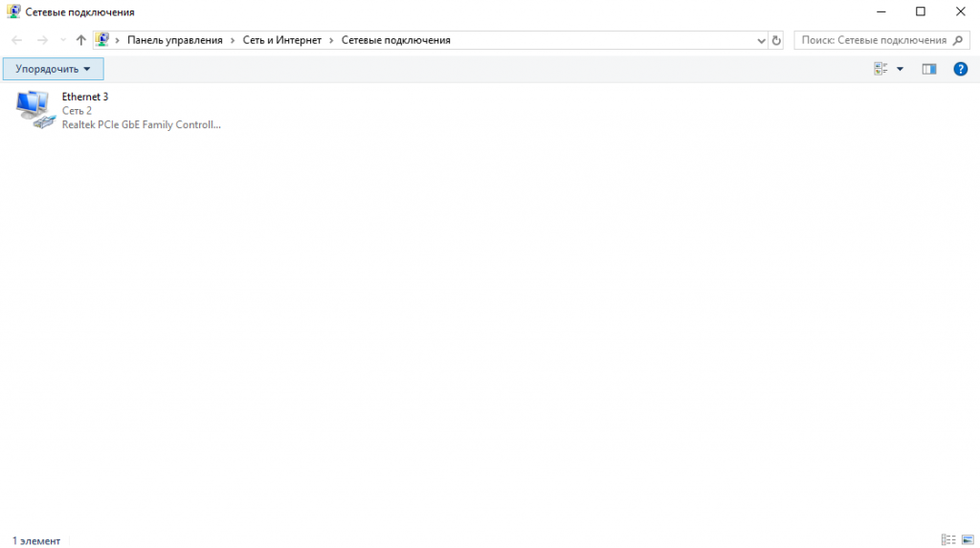Open additional view options dropdown arrow
This screenshot has width=980, height=548.
900,69
